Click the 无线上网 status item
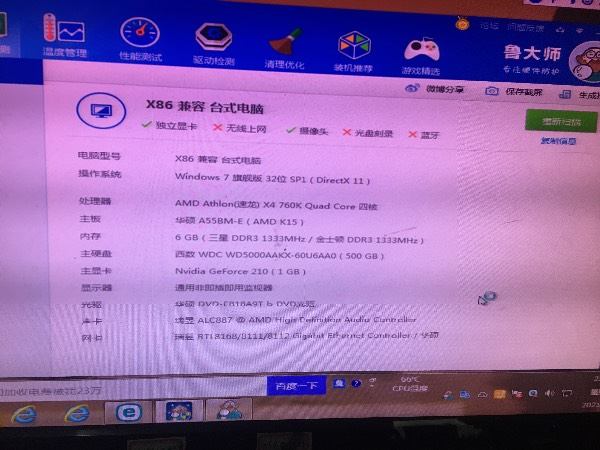 coord(240,128)
